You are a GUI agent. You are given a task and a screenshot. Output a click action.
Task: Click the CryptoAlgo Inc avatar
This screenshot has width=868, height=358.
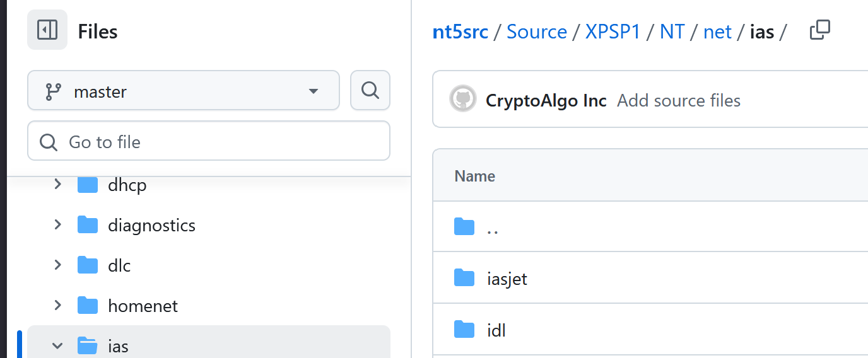tap(462, 100)
